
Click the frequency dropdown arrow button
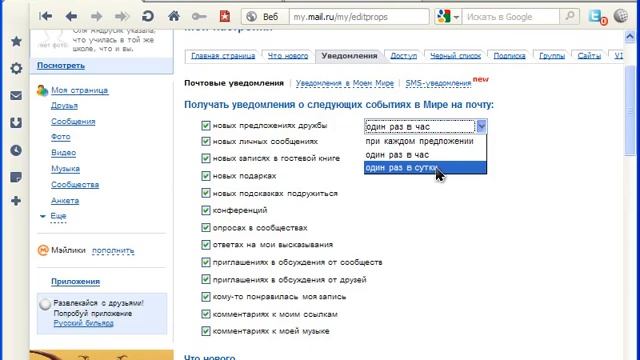(x=481, y=127)
